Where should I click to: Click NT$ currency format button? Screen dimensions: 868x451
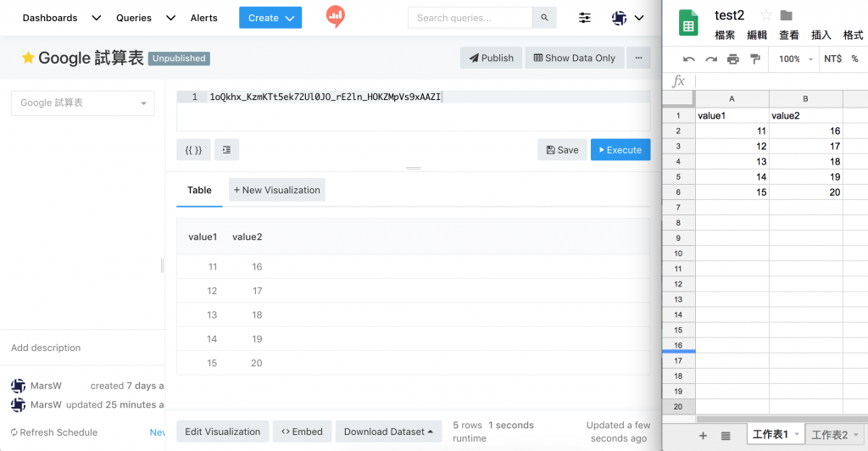coord(832,58)
